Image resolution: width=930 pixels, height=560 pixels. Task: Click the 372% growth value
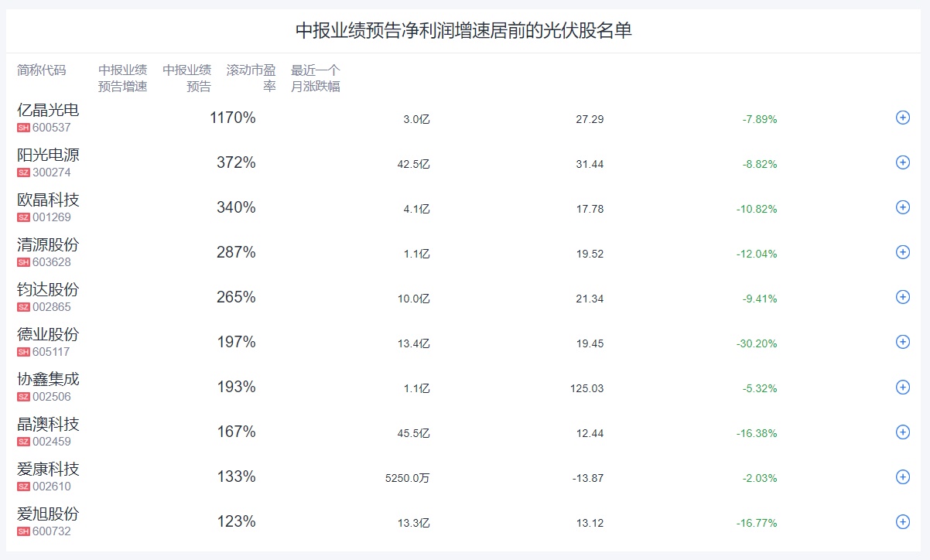(236, 163)
